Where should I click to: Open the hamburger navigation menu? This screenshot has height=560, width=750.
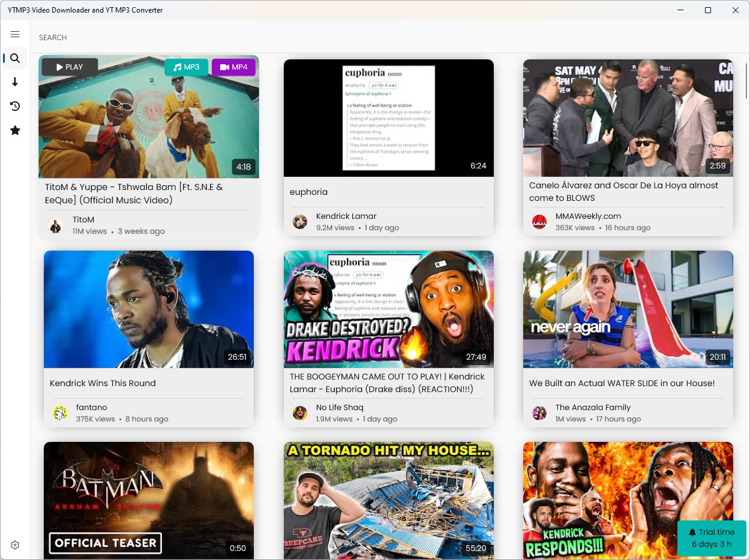click(15, 34)
